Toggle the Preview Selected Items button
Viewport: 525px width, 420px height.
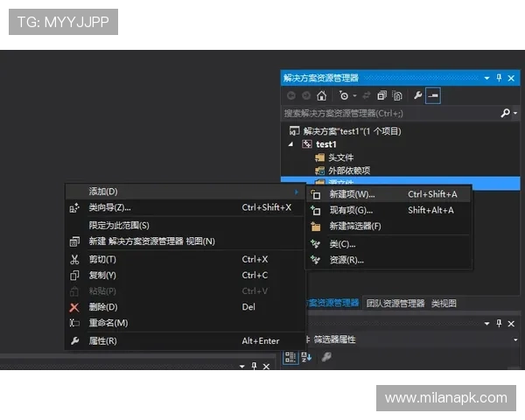tap(433, 95)
